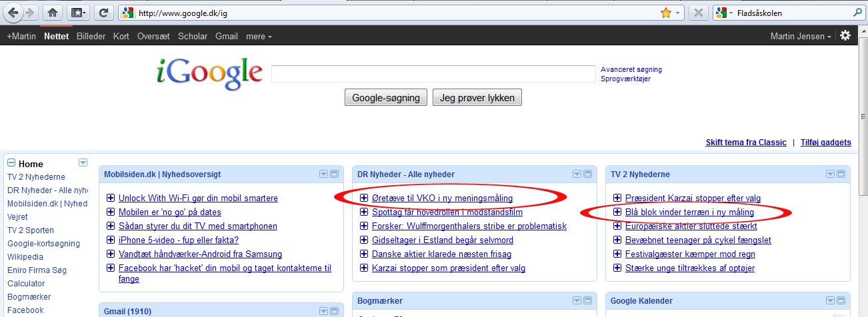
Task: Bookmark this page with the address-bar star
Action: coord(665,13)
